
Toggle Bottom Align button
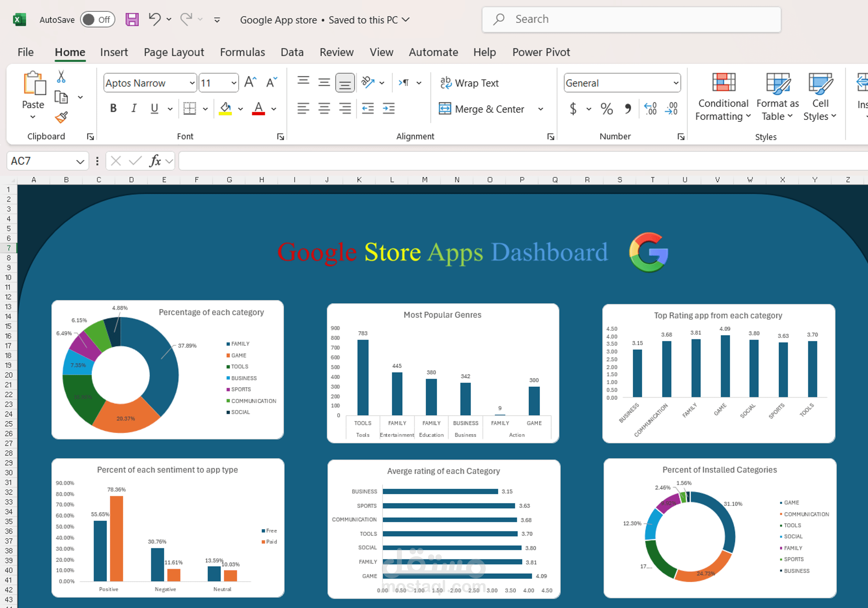tap(345, 82)
